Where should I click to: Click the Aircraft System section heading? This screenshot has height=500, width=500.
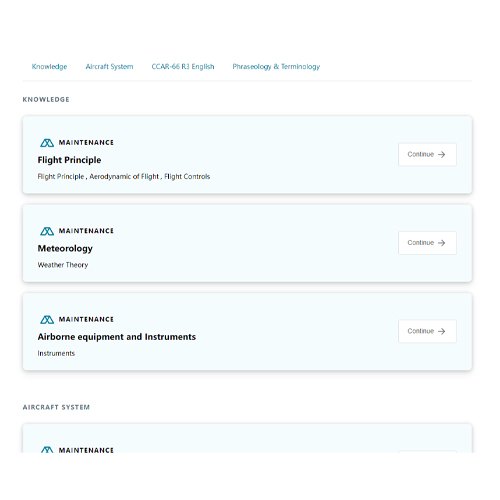coord(56,407)
